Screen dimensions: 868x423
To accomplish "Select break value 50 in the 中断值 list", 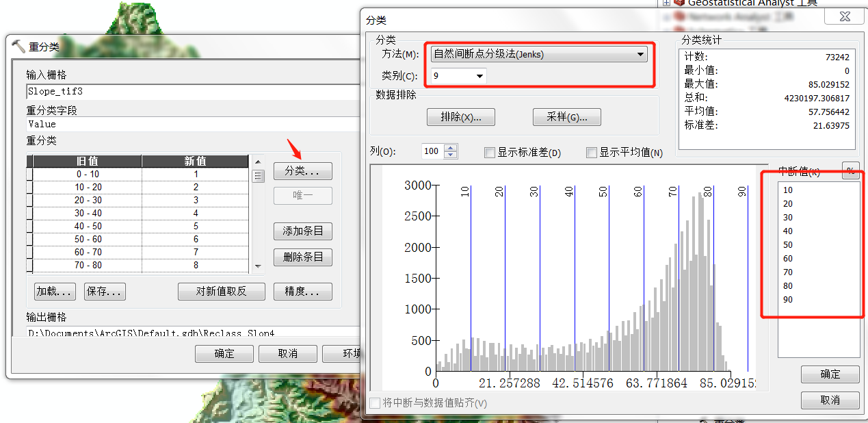I will (x=788, y=245).
